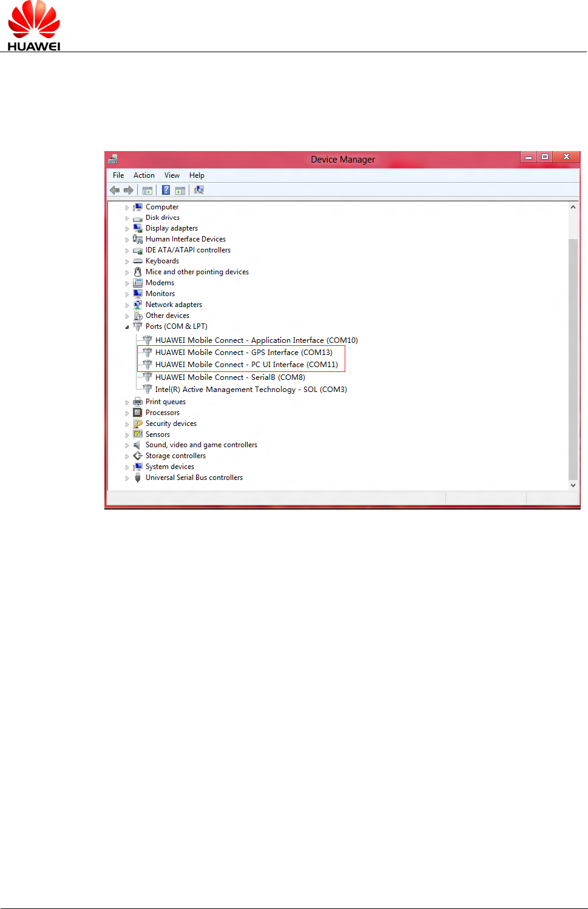Click the Human Interface Devices icon
588x909 pixels.
coord(138,239)
